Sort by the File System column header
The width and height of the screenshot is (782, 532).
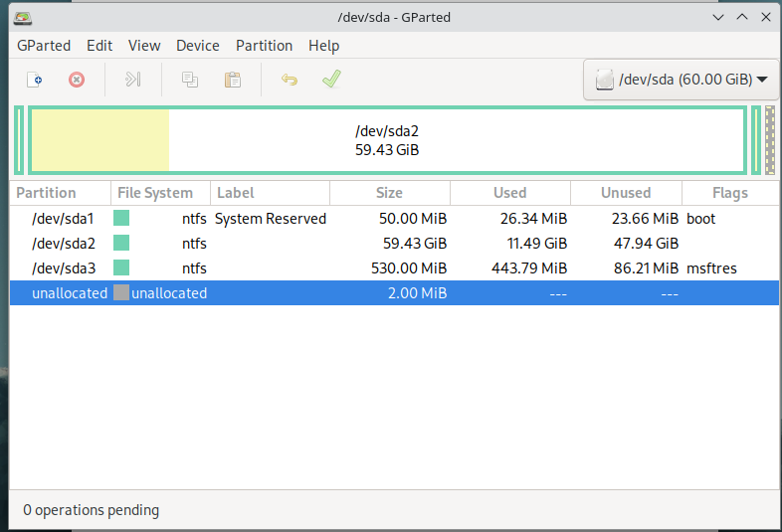[160, 193]
